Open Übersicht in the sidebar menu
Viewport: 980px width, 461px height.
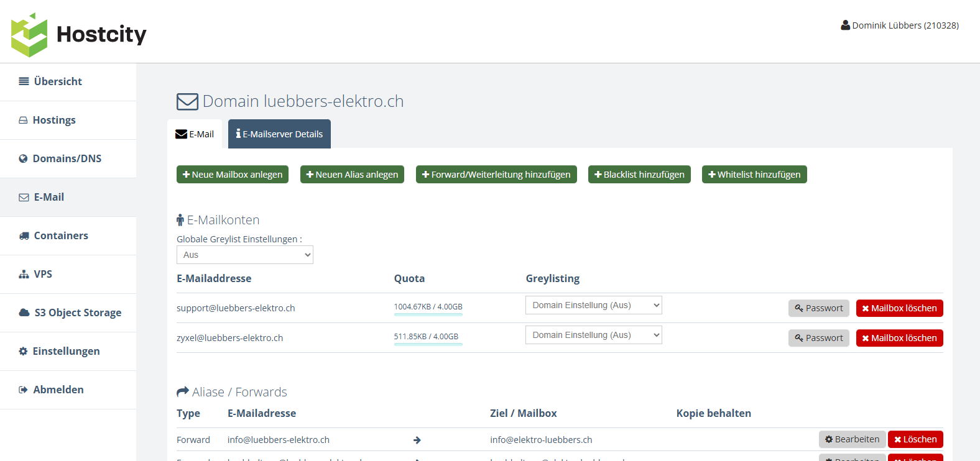tap(68, 81)
